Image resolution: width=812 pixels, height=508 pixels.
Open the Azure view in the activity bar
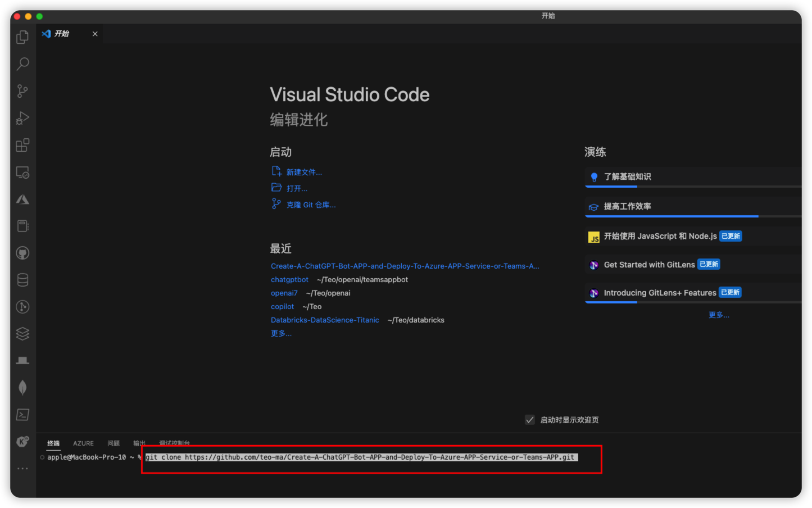(x=22, y=199)
